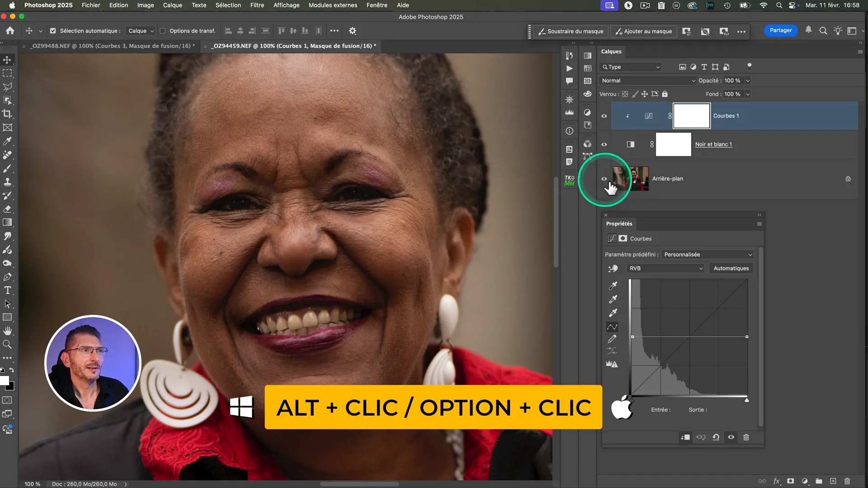Viewport: 868px width, 488px height.
Task: Delete the adjustment in Properties panel
Action: tap(746, 437)
